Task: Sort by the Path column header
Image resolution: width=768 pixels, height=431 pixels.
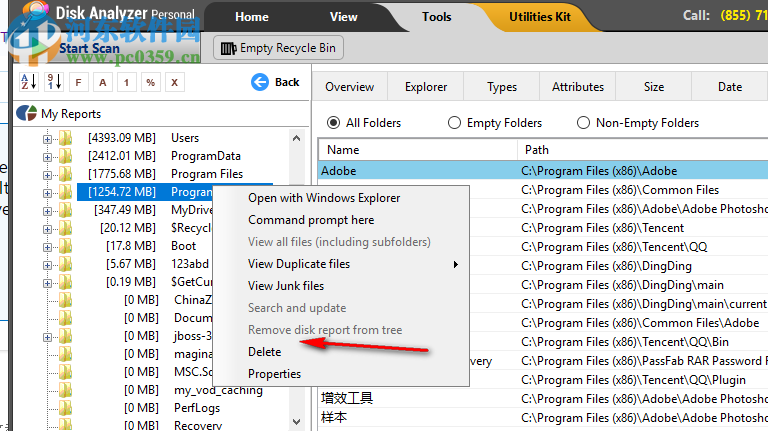Action: click(643, 150)
